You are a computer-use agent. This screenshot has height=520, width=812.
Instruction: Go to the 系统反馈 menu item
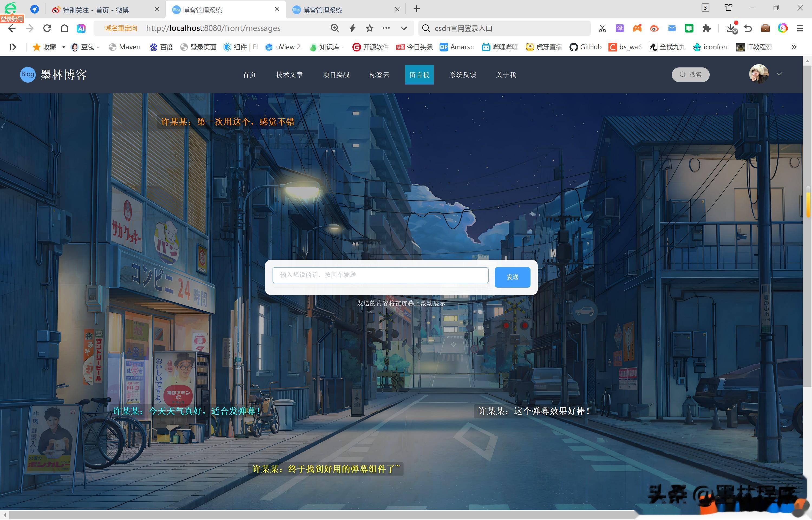point(463,75)
